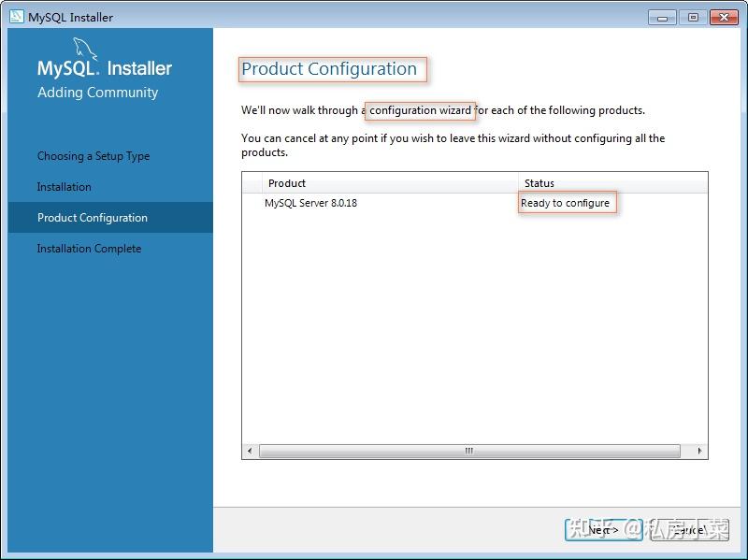The width and height of the screenshot is (748, 560).
Task: Click the Status column header
Action: point(613,183)
